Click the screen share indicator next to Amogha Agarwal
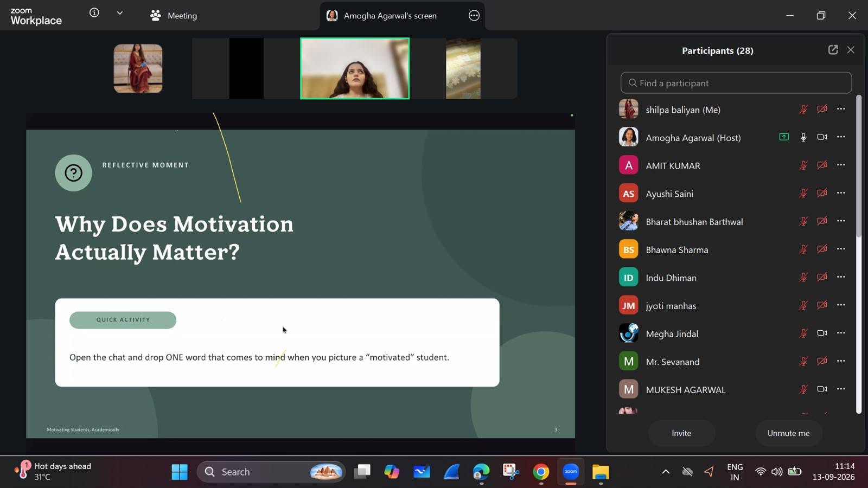 [x=784, y=137]
